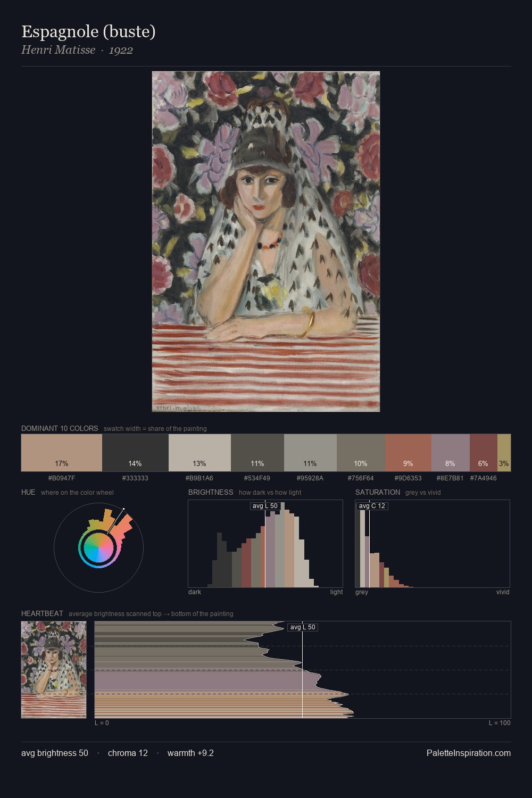Select the mauve 8% swatch

coord(451,453)
